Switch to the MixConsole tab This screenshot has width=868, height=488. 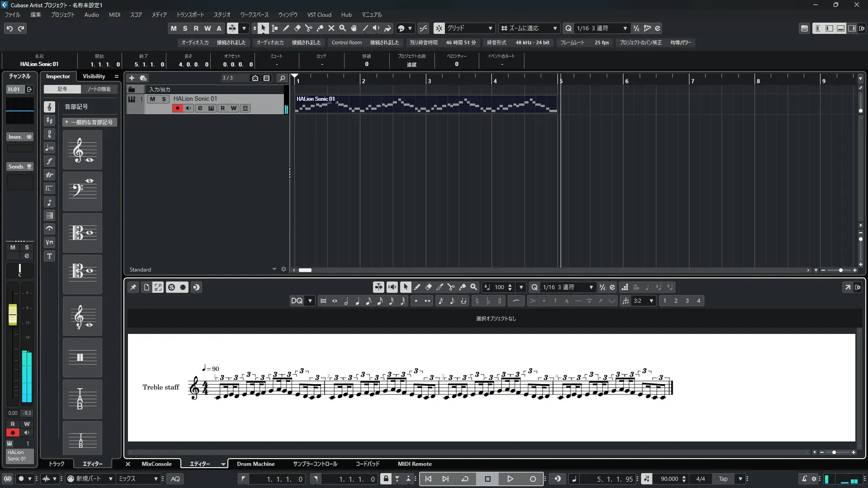click(x=156, y=464)
